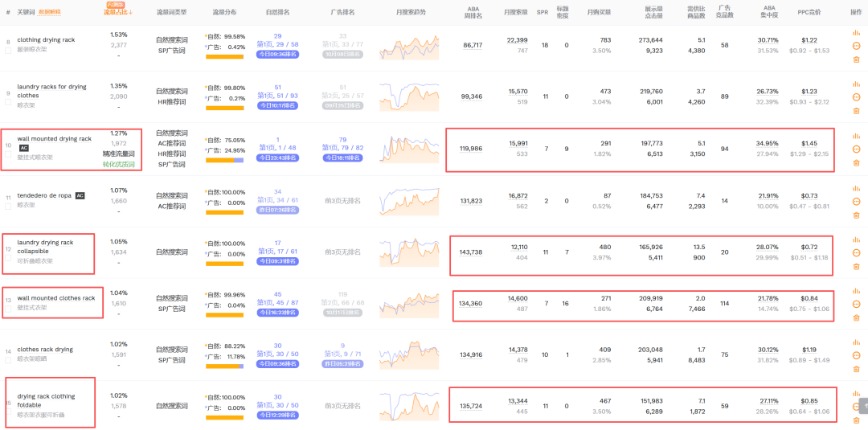Click 昨日07:26排名 badge for tendedero de ropa
Screen dimensions: 868x430
tap(277, 211)
